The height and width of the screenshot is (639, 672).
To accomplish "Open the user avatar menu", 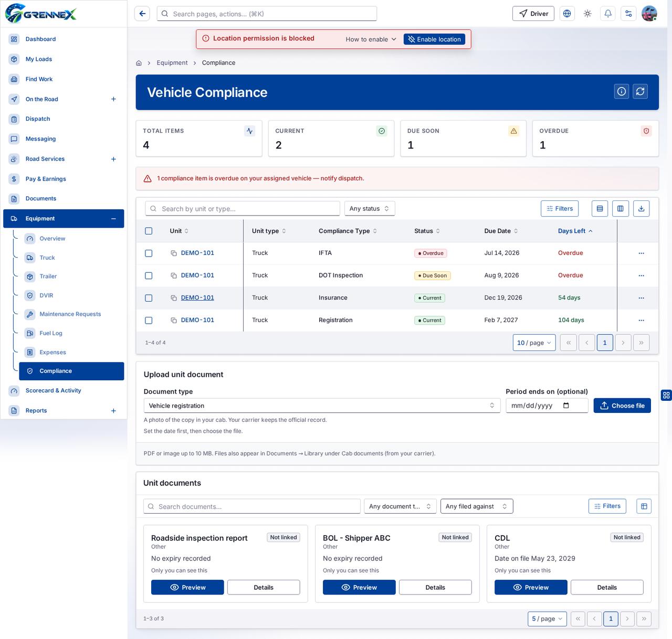I will 649,14.
